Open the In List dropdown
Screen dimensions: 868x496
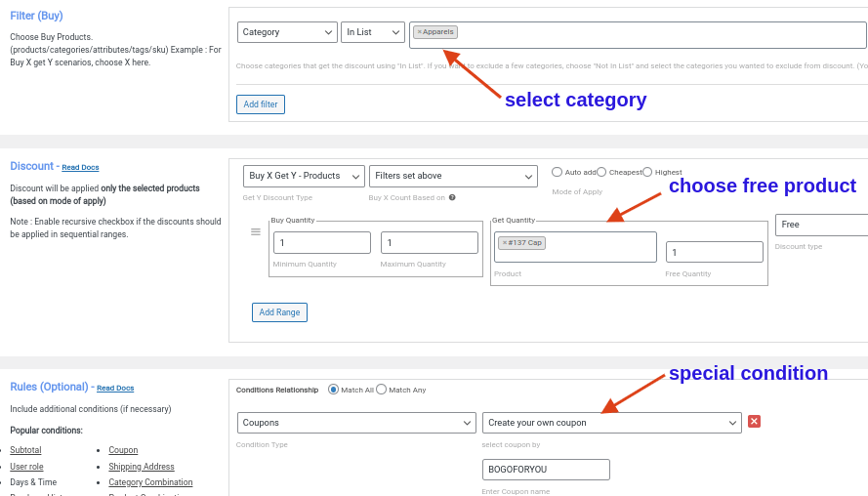click(373, 32)
